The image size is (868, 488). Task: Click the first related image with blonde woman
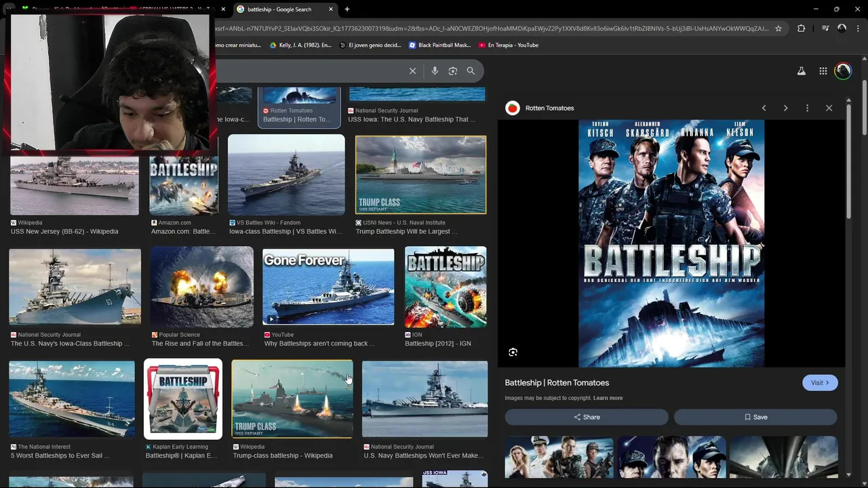(559, 457)
